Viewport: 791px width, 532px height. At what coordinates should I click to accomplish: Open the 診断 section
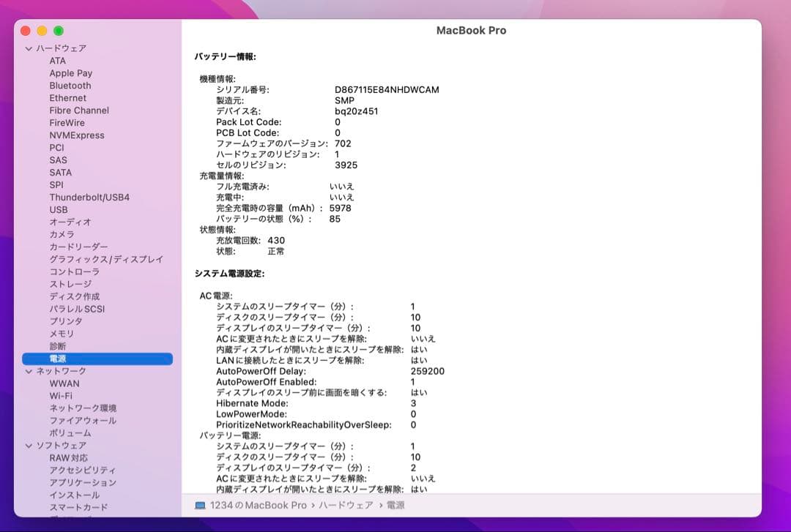(x=56, y=345)
